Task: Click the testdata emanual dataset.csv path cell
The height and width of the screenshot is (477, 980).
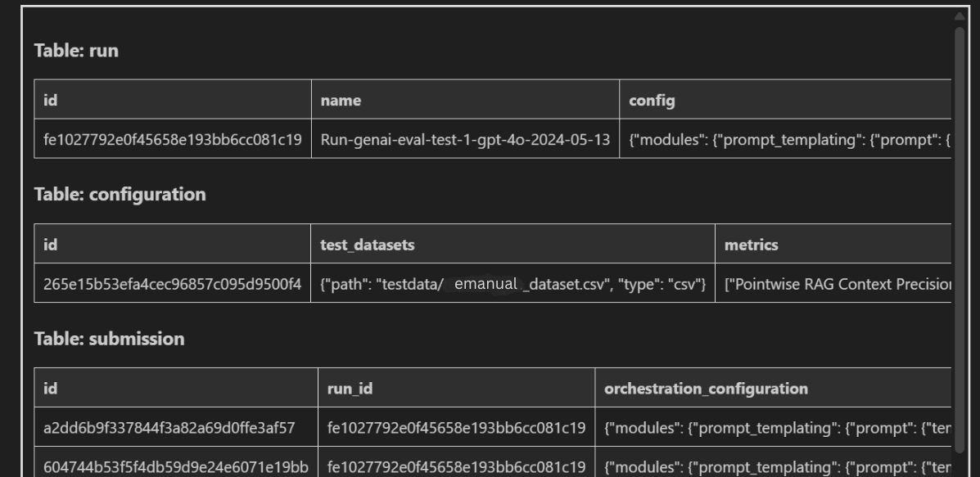Action: pyautogui.click(x=513, y=283)
